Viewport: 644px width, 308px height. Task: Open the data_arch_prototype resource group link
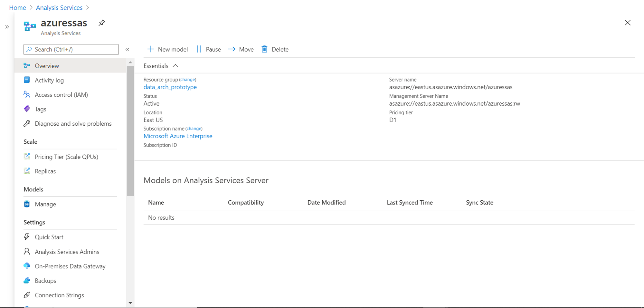click(170, 87)
